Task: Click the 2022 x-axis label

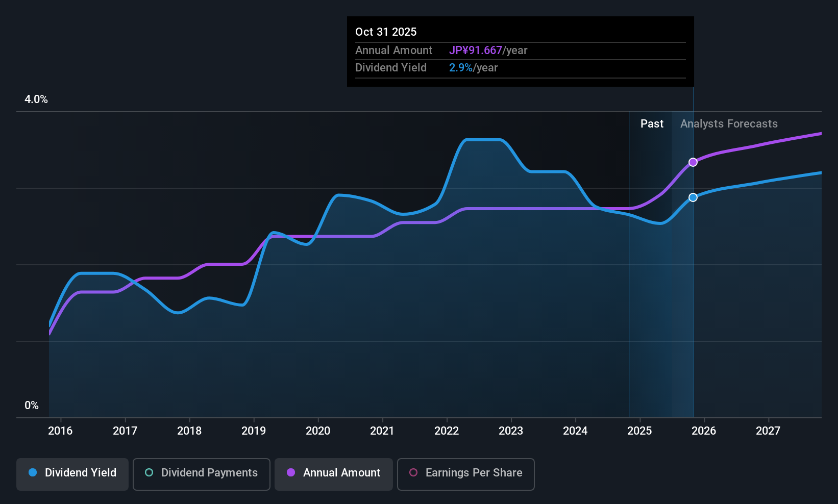Action: pyautogui.click(x=447, y=431)
